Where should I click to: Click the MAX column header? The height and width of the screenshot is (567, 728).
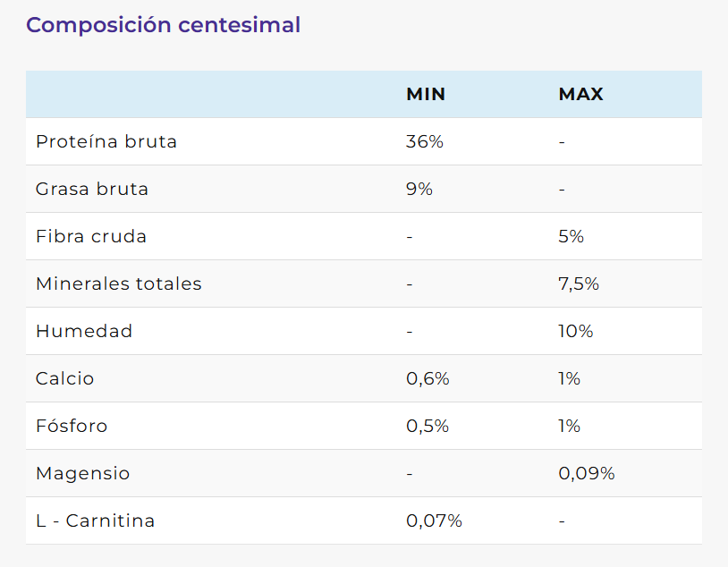(x=580, y=94)
